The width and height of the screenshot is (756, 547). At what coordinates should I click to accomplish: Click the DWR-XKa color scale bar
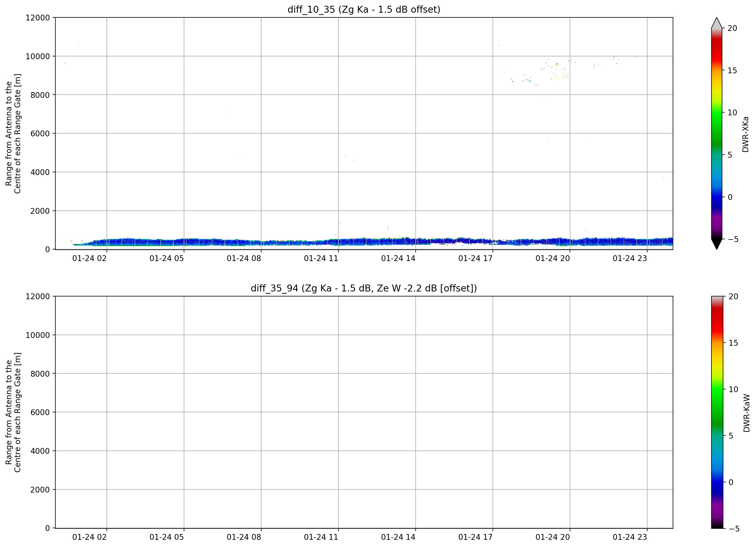click(x=716, y=134)
